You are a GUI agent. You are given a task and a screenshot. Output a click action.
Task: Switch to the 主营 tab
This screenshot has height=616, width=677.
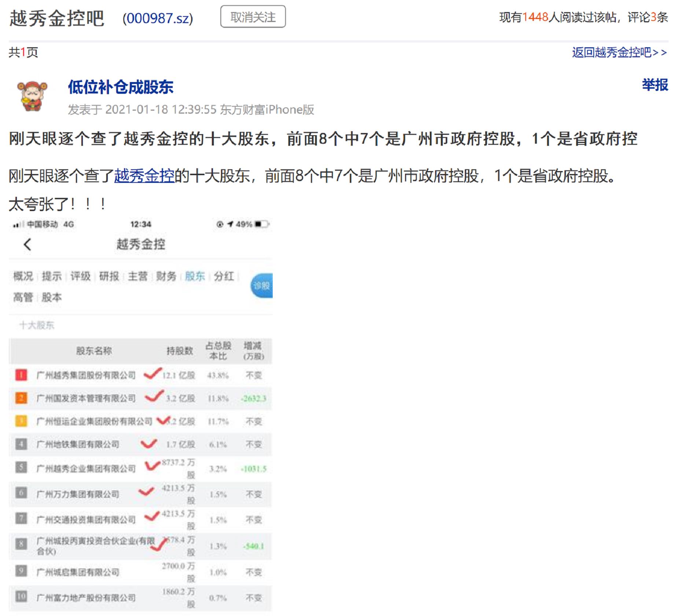[x=137, y=276]
